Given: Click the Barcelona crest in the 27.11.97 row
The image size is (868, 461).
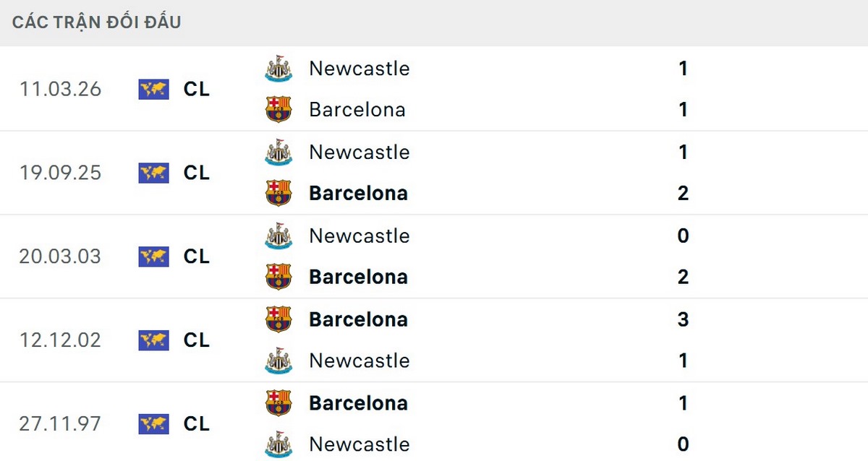Looking at the screenshot, I should point(278,402).
